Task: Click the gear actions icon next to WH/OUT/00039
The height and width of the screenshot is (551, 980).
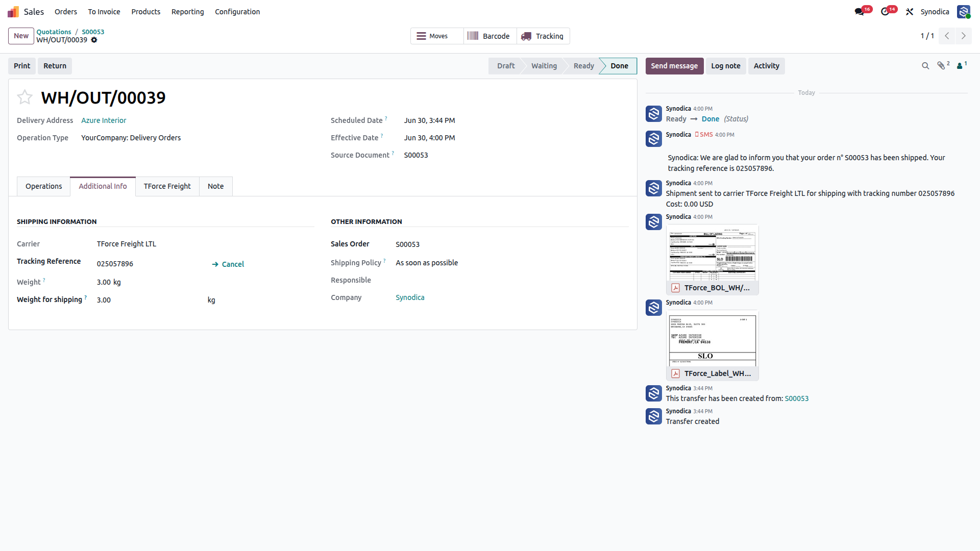Action: pos(94,40)
